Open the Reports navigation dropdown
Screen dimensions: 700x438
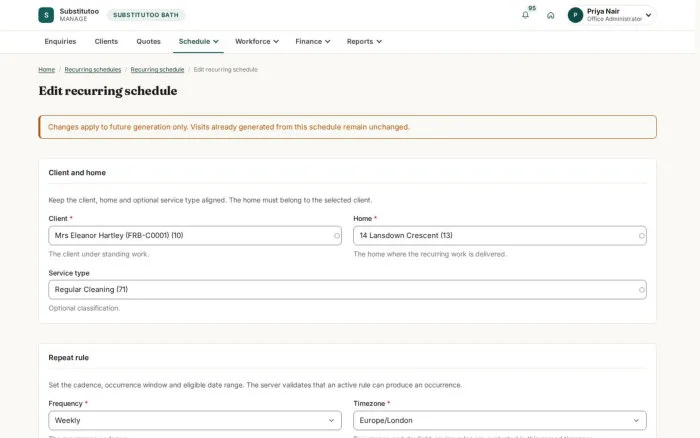coord(364,42)
